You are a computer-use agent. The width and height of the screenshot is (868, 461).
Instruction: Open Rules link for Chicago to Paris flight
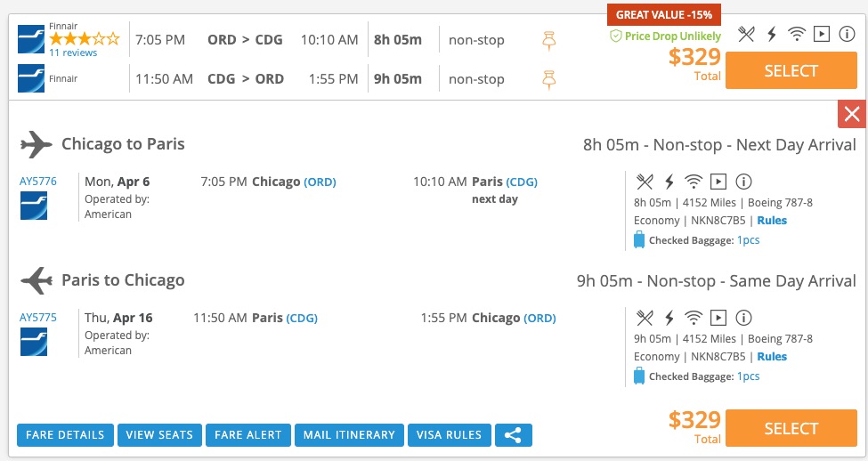coord(772,221)
